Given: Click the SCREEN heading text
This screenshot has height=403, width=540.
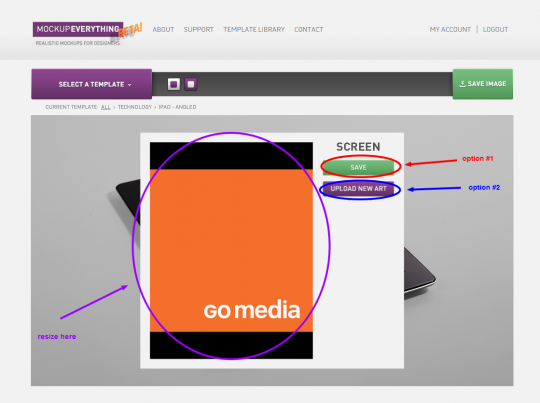Looking at the screenshot, I should [359, 147].
